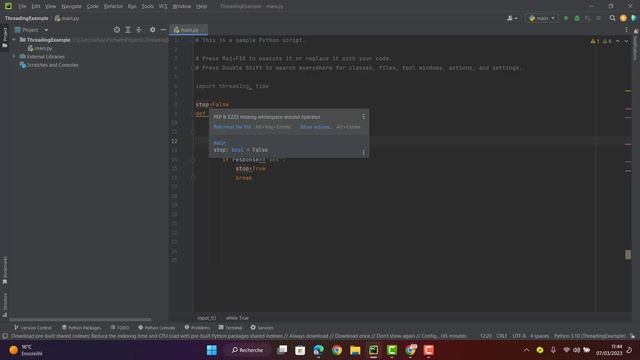
Task: Collapse the ThreadingExample project folder
Action: click(14, 40)
